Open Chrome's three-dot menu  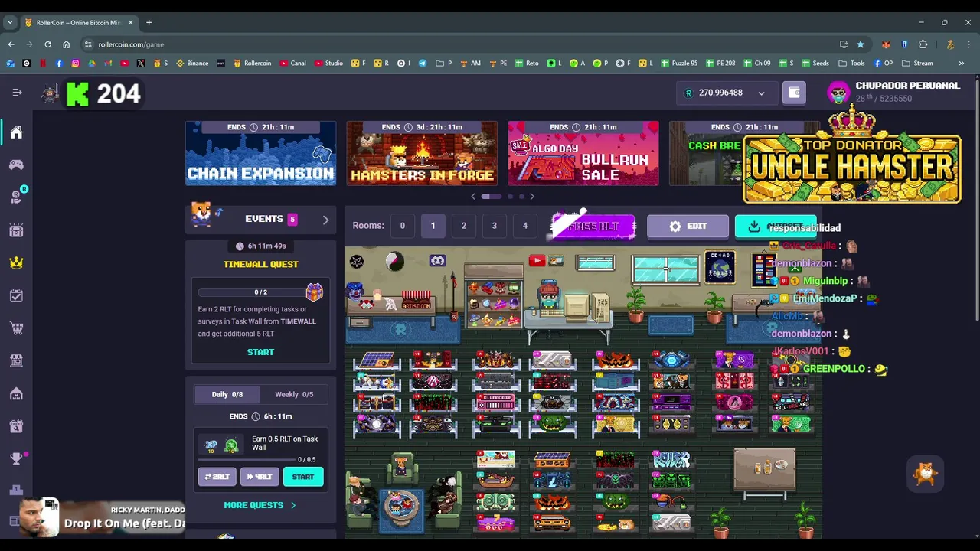(x=969, y=44)
